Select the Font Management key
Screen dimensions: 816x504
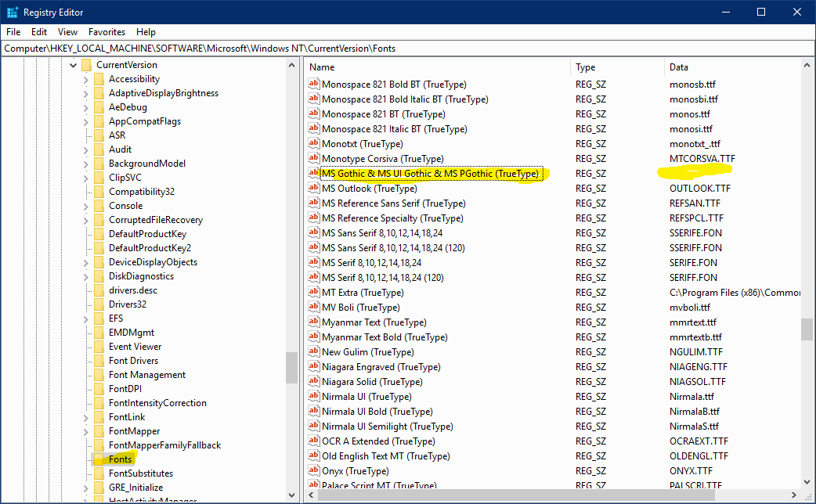click(x=146, y=375)
